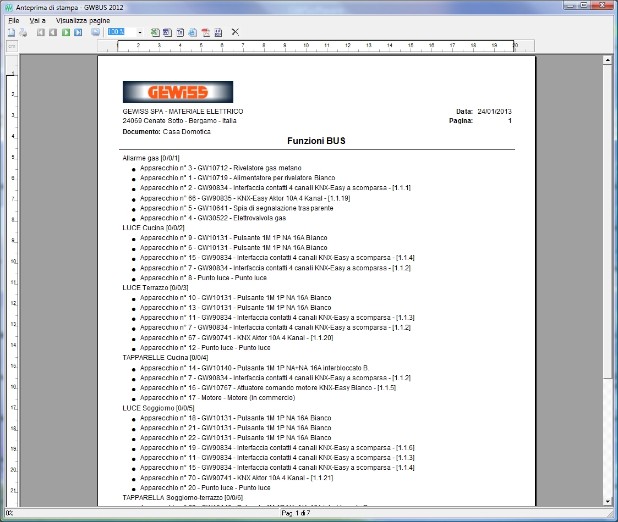Click the cm ruler units button
The height and width of the screenshot is (522, 618).
(x=12, y=46)
